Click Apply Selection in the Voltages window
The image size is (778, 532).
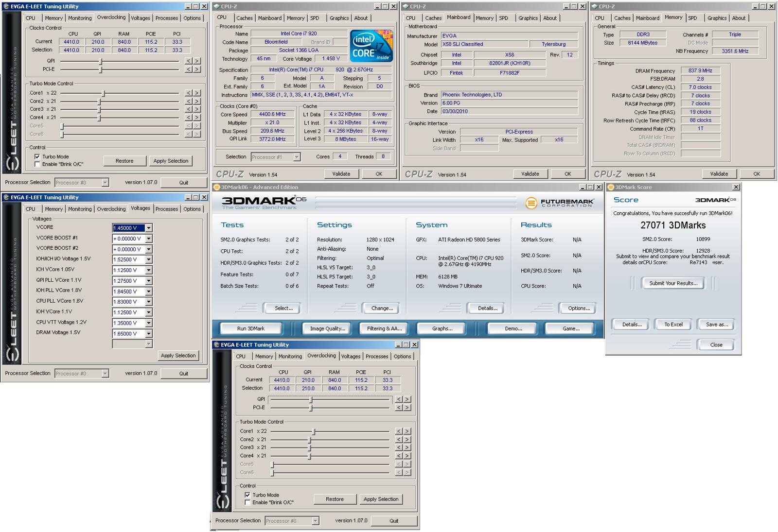coord(178,356)
